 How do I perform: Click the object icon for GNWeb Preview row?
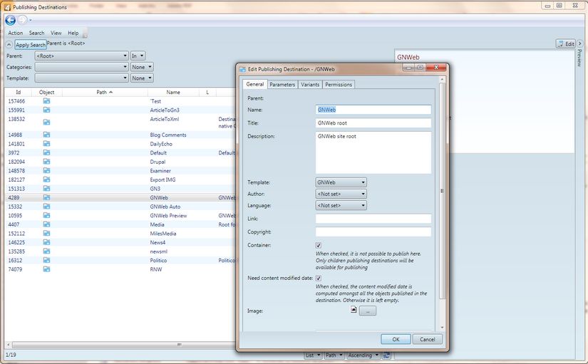(x=46, y=216)
